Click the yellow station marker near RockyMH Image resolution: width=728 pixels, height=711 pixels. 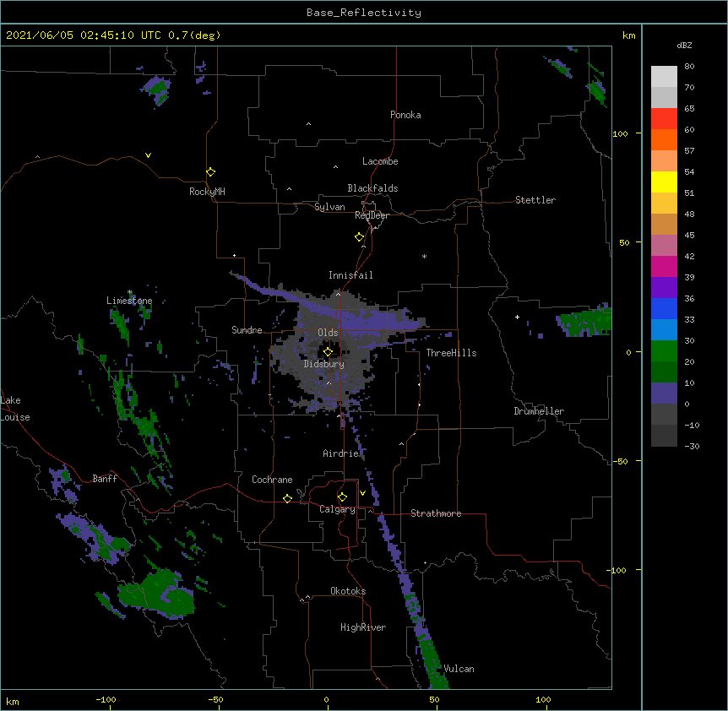point(210,172)
